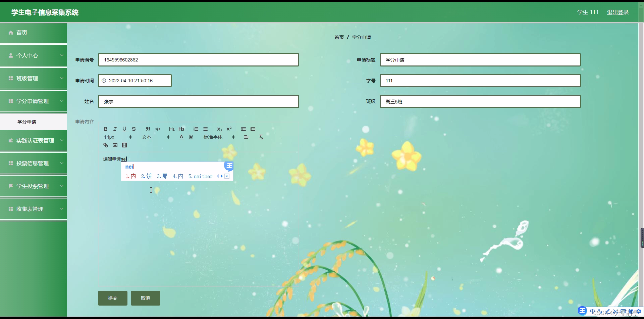Apply strikethrough formatting
Screen dimensions: 644x319
click(x=134, y=129)
